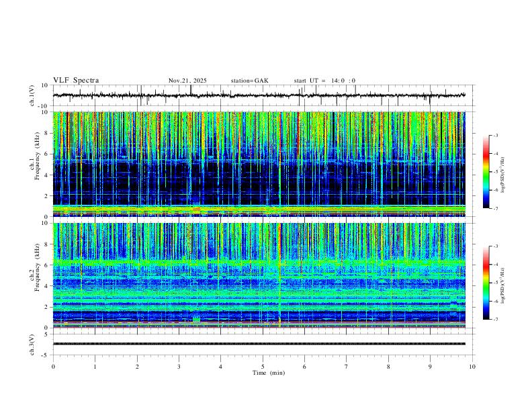The height and width of the screenshot is (411, 532).
Task: Click the ch.1 black waveform trace
Action: (259, 95)
